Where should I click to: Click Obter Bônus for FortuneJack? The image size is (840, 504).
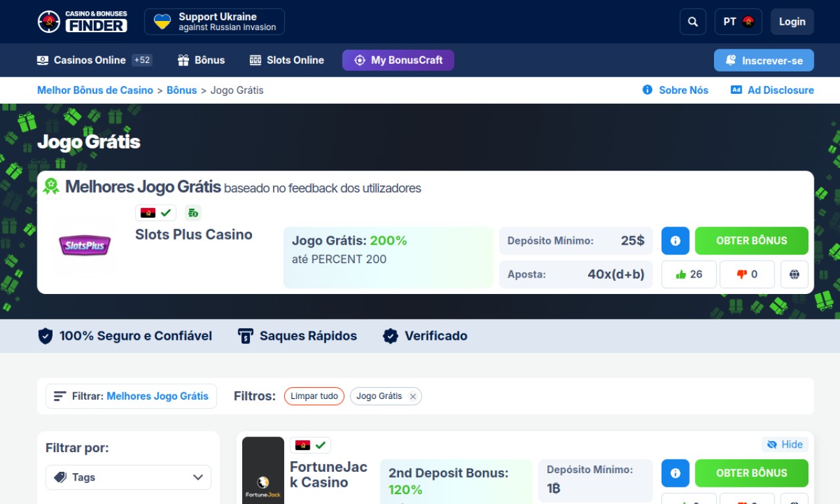pos(751,473)
